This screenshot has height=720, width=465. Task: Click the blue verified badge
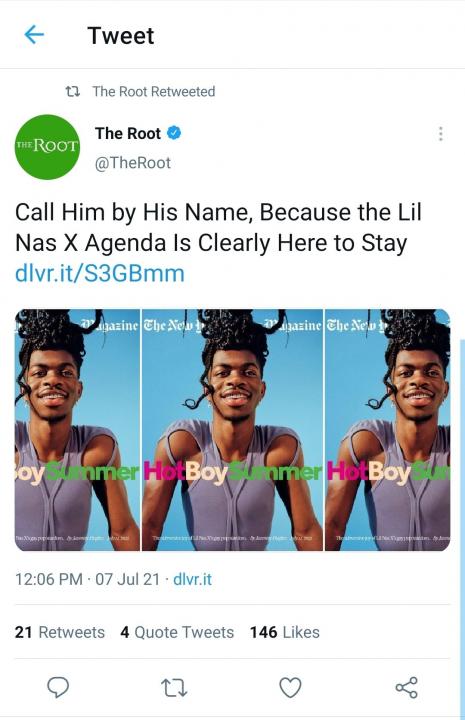coord(174,133)
